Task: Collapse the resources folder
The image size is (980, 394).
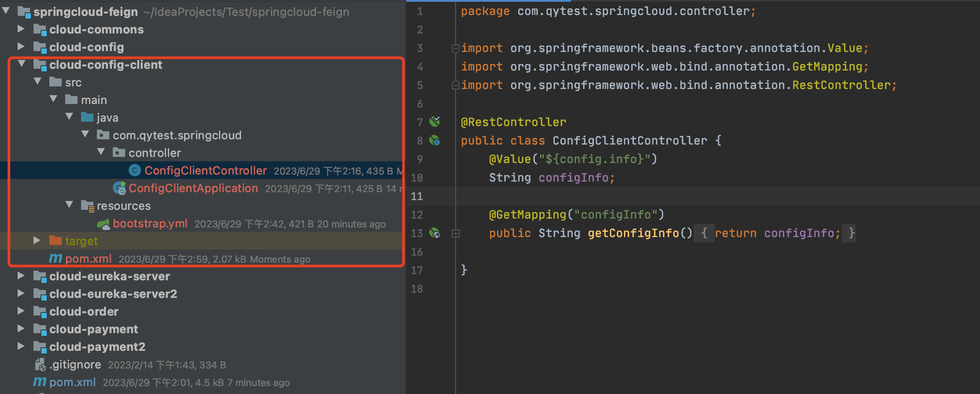Action: [69, 205]
